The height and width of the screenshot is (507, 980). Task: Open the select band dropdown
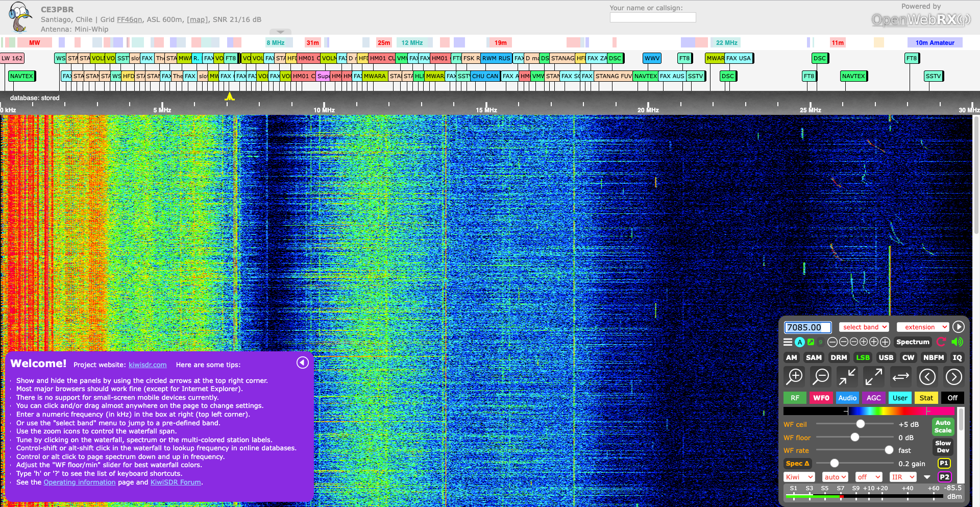click(x=864, y=327)
